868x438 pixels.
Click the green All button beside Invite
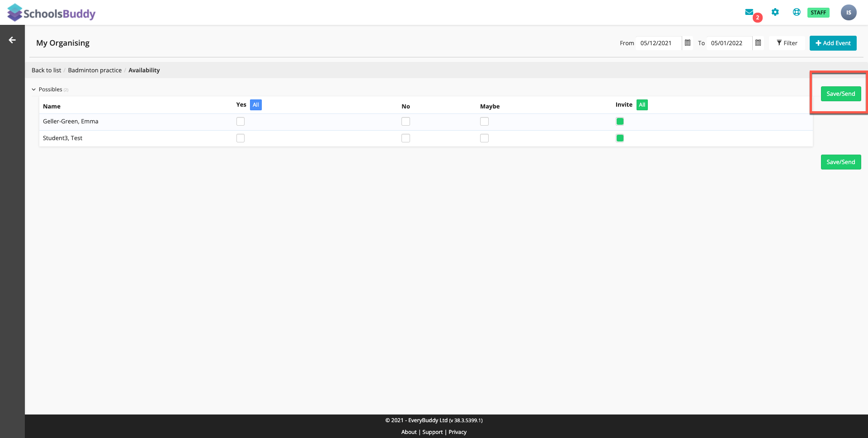pyautogui.click(x=642, y=105)
